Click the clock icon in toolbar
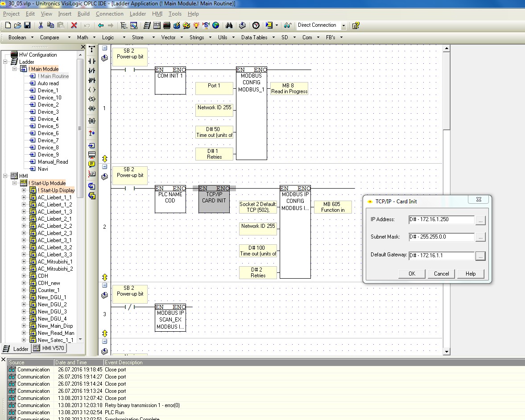Image resolution: width=525 pixels, height=420 pixels. tap(256, 25)
